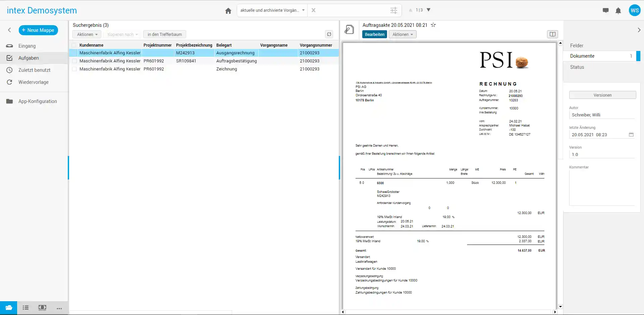Screen dimensions: 644x315
Task: Refresh the search results list
Action: pyautogui.click(x=329, y=34)
